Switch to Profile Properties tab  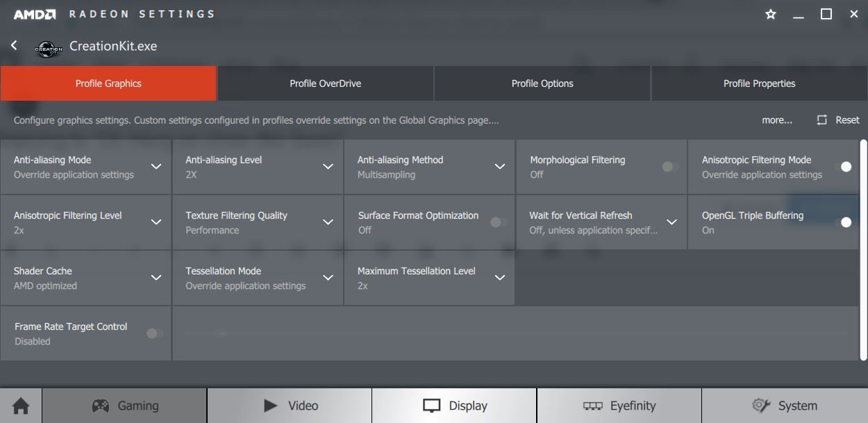coord(760,83)
